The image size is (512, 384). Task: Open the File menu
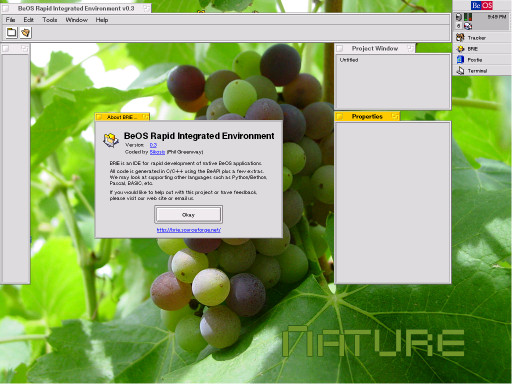tap(10, 20)
